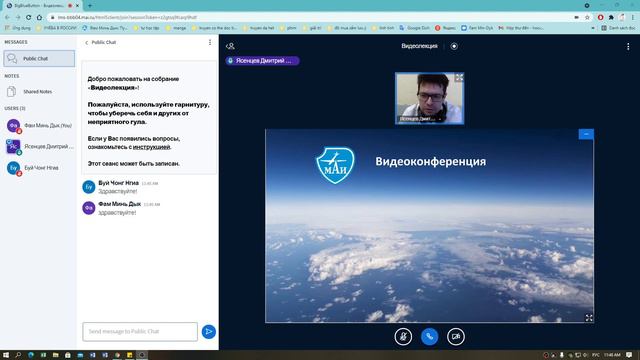Screen dimensions: 640x360
Task: Click the recording indicator next to Видеолекция
Action: pyautogui.click(x=454, y=46)
